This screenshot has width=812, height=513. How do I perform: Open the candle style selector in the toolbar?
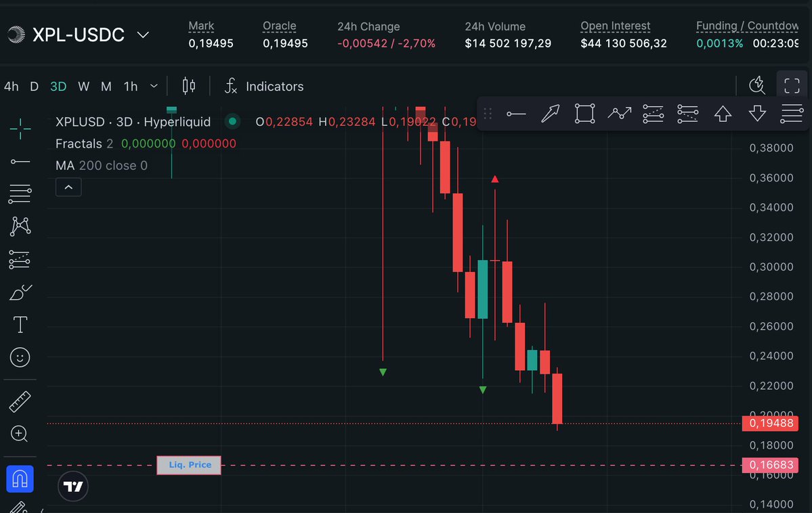pos(188,86)
